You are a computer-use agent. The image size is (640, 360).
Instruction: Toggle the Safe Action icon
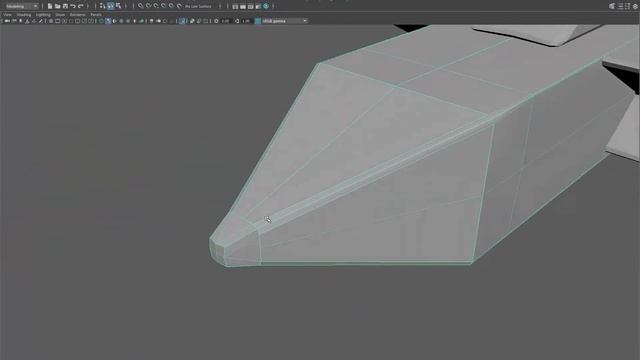coord(84,21)
